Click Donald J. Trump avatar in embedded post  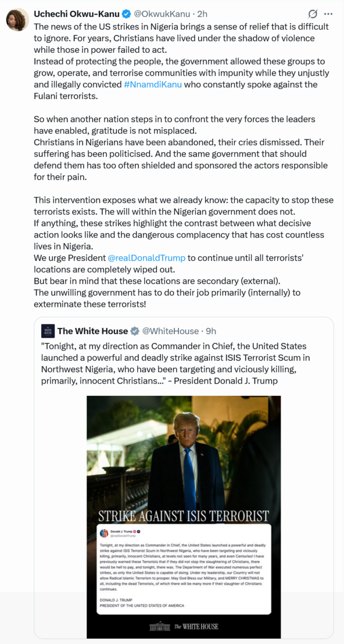coord(104,533)
